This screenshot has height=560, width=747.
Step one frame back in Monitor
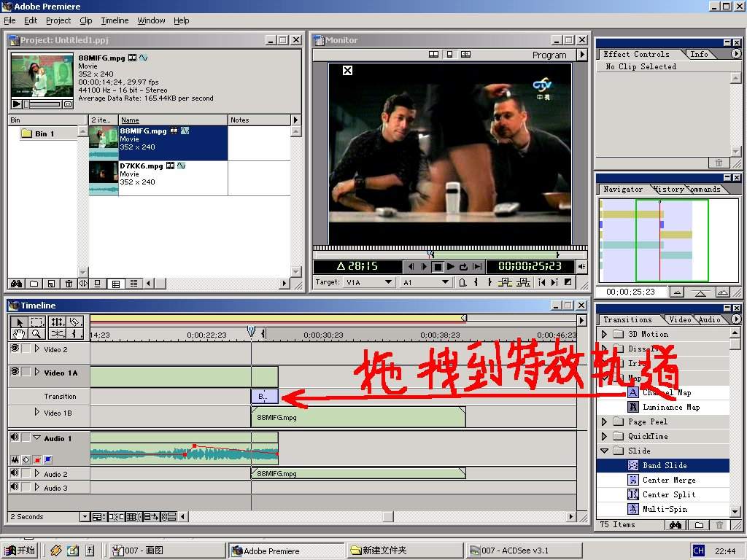[411, 267]
